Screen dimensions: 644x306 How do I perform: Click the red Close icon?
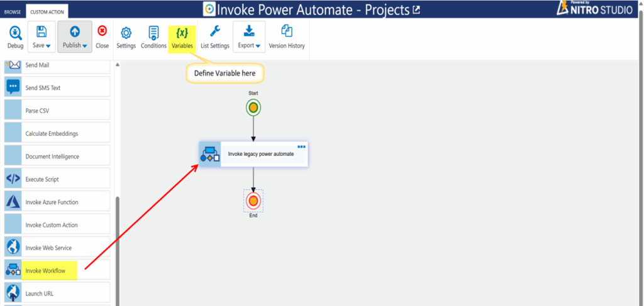[102, 31]
